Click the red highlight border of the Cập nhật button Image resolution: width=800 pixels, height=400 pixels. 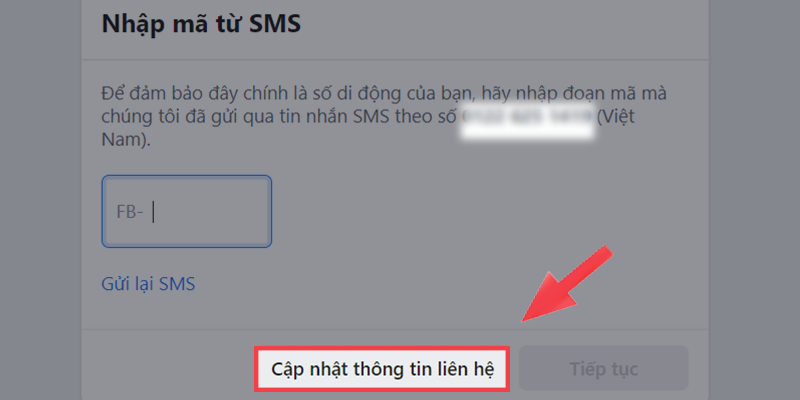pyautogui.click(x=382, y=348)
